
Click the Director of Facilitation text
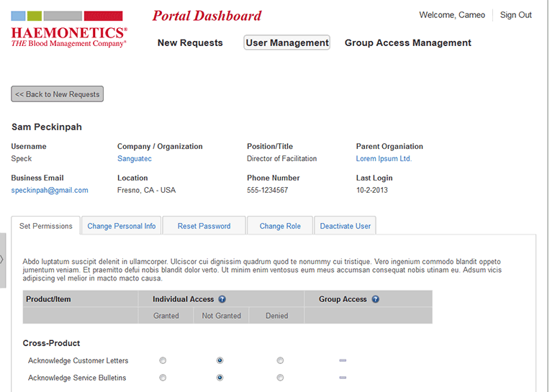pos(281,158)
